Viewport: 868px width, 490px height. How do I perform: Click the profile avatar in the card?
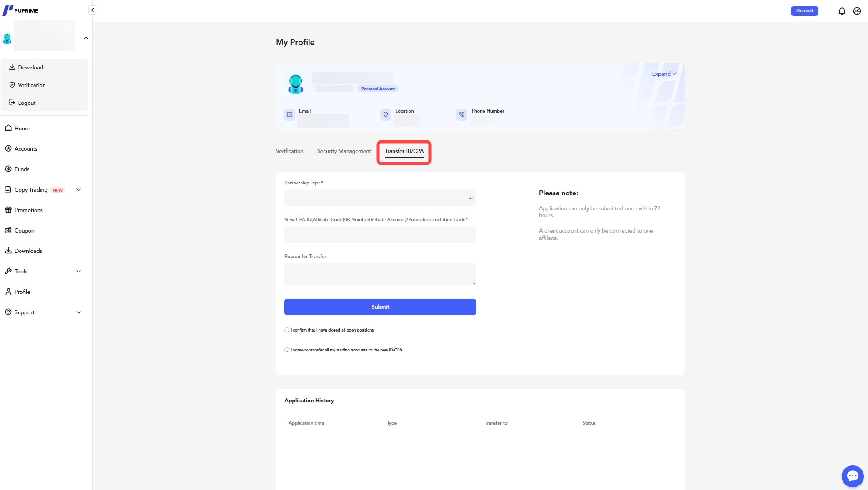click(x=295, y=84)
